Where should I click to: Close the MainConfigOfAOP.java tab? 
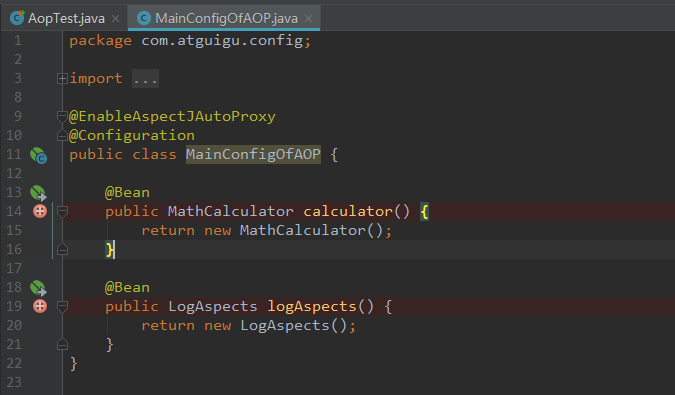[308, 19]
